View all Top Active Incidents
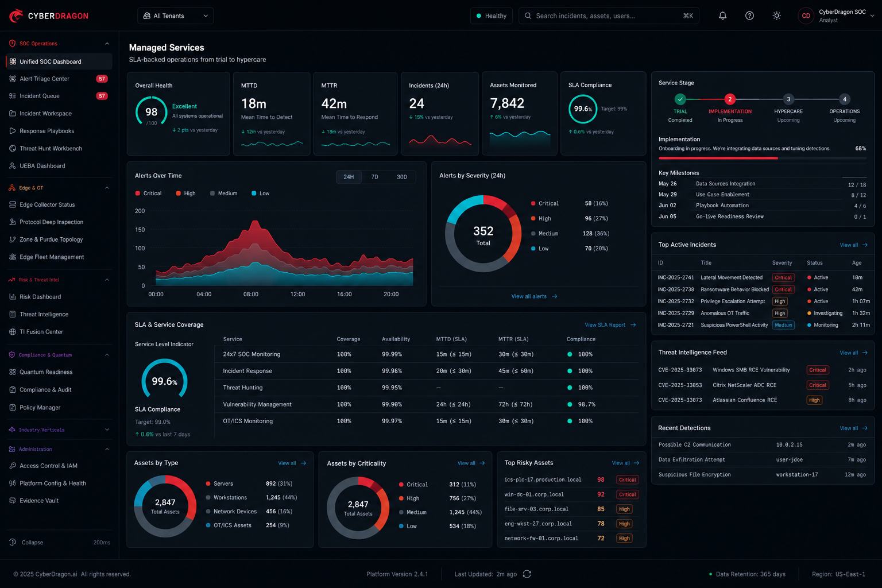This screenshot has width=882, height=588. click(x=853, y=245)
